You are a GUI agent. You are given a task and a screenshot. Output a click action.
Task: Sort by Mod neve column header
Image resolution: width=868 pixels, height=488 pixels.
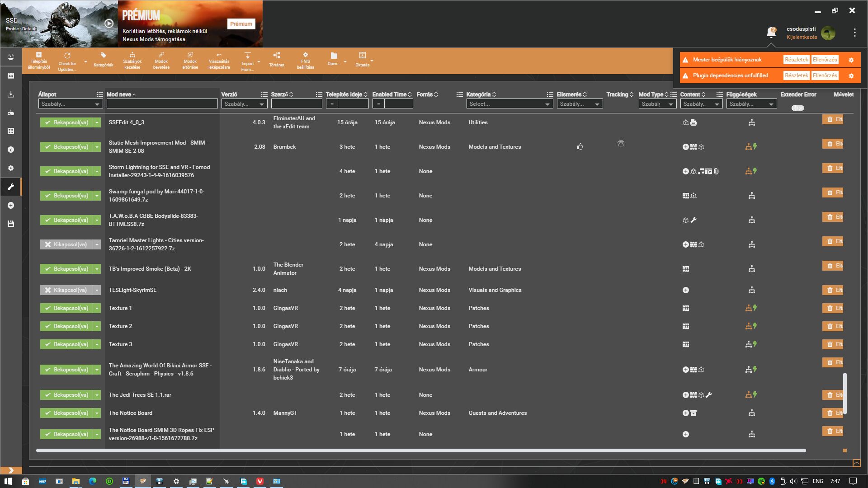tap(121, 94)
